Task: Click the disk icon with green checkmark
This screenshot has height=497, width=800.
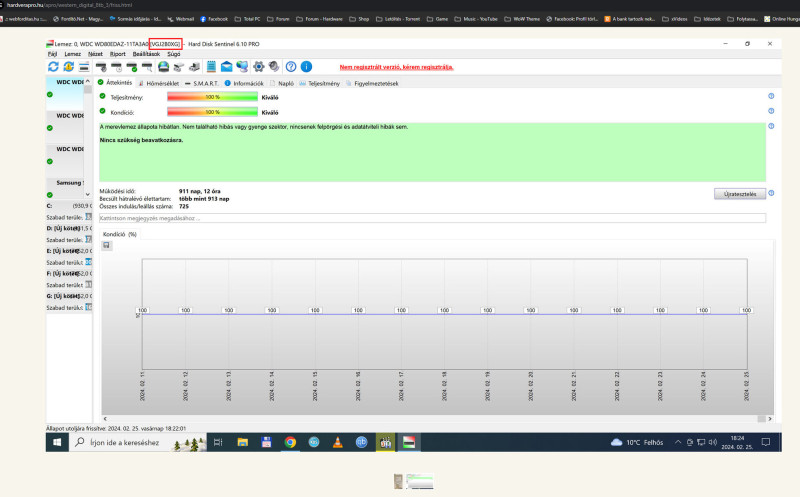Action: [x=132, y=67]
